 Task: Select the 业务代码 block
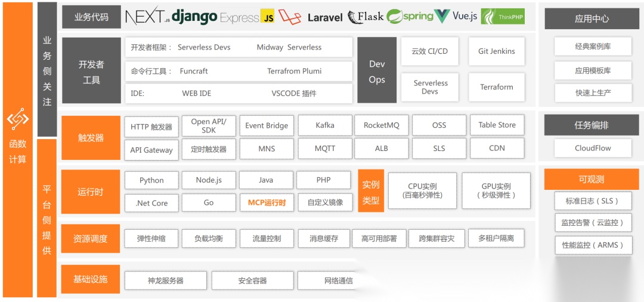tap(92, 17)
